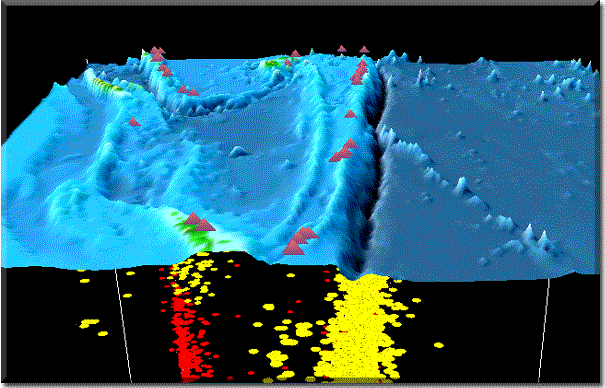Click the isolated yellow dot at far right
Screen dimensions: 605x388
pyautogui.click(x=438, y=345)
